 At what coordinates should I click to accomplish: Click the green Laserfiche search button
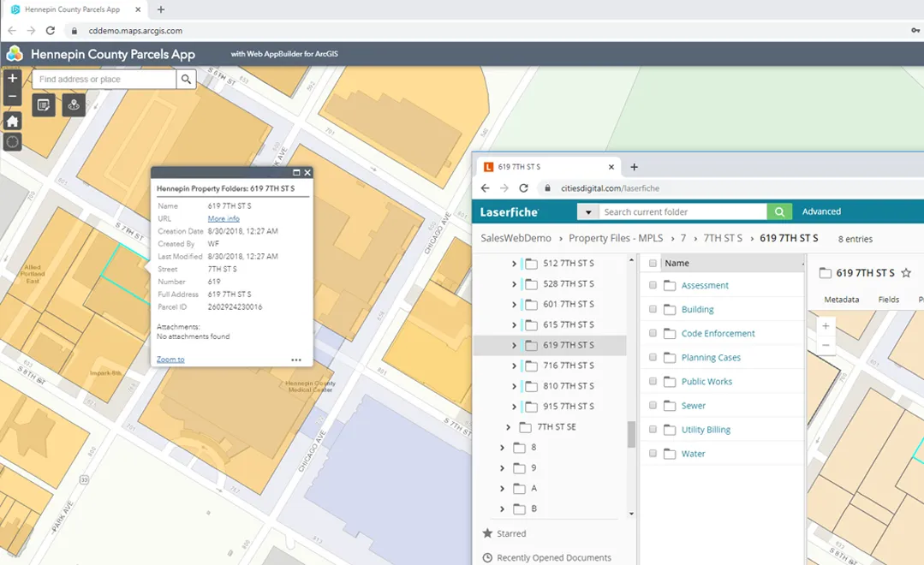779,211
